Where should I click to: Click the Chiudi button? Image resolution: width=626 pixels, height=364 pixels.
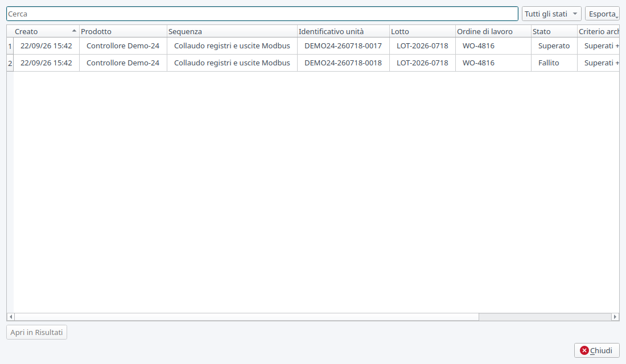coord(597,350)
